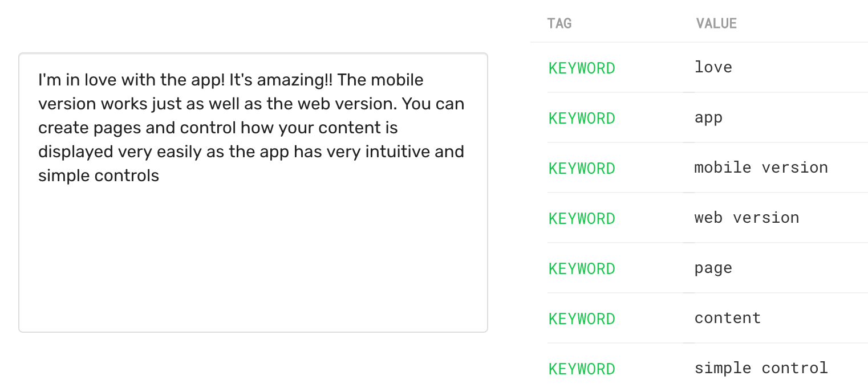Viewport: 868px width, 392px height.
Task: Select the value 'mobile version'
Action: click(x=761, y=167)
